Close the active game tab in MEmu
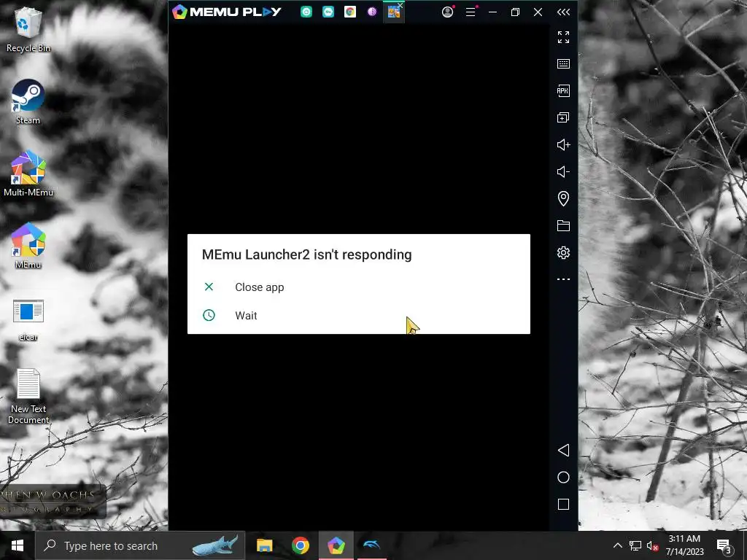Viewport: 747px width, 560px height. tap(400, 6)
